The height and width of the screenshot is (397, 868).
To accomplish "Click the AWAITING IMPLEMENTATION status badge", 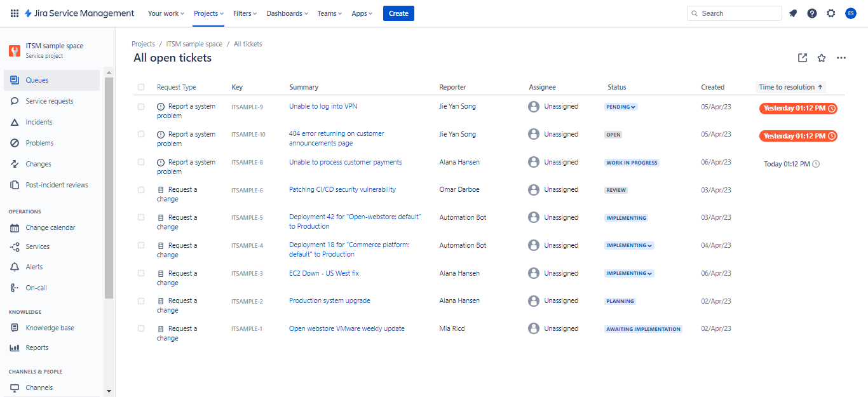I will pyautogui.click(x=643, y=329).
